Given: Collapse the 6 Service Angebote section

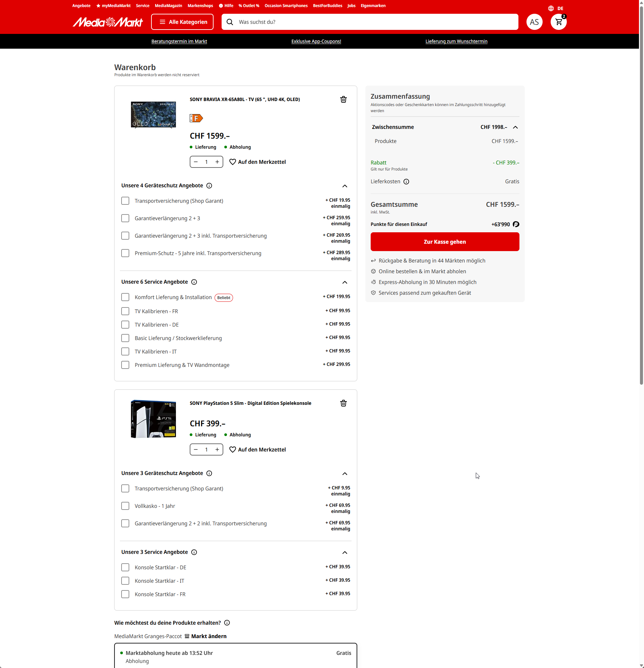Looking at the screenshot, I should click(x=345, y=282).
